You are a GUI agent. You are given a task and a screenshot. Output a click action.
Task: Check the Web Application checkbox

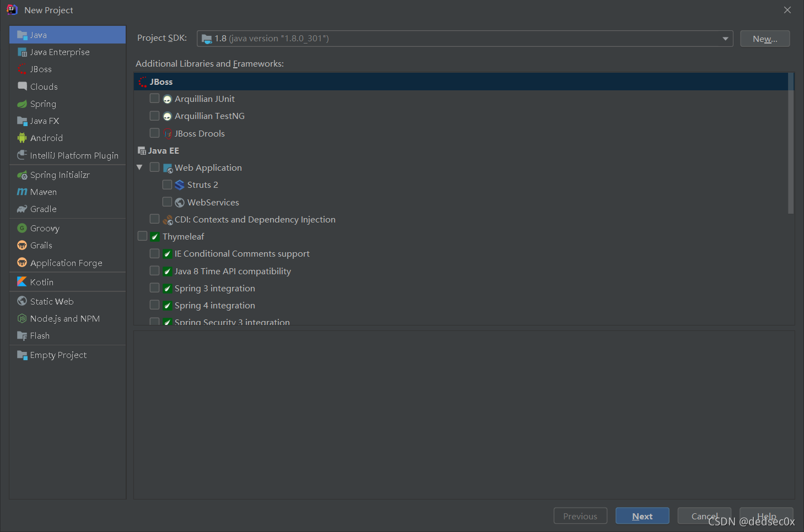coord(155,167)
